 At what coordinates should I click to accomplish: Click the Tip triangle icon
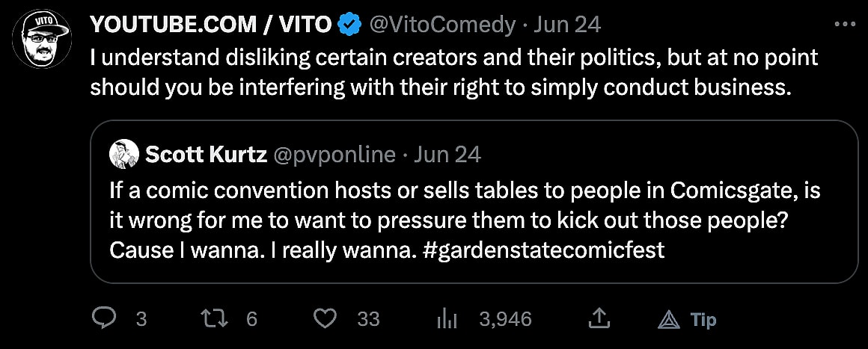667,320
